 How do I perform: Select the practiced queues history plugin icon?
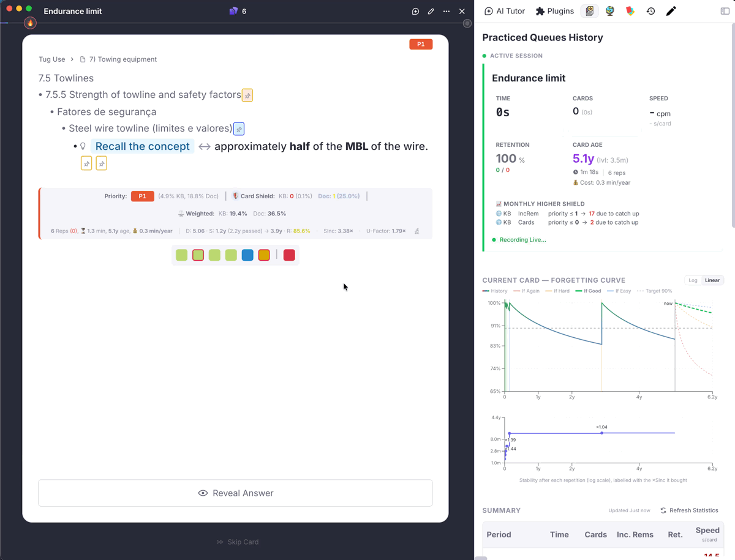coord(589,11)
